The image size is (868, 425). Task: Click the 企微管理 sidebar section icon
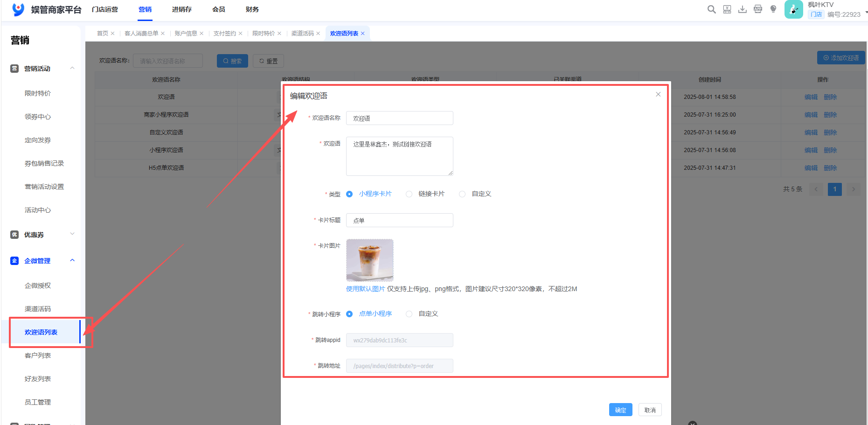[14, 260]
